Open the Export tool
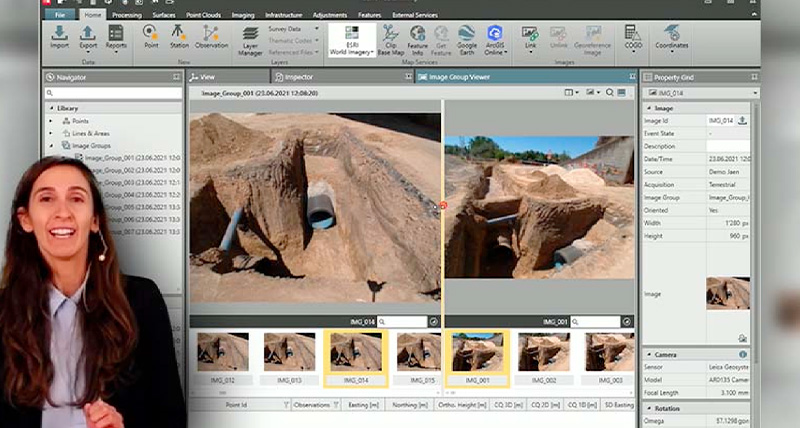This screenshot has height=428, width=800. coord(88,38)
